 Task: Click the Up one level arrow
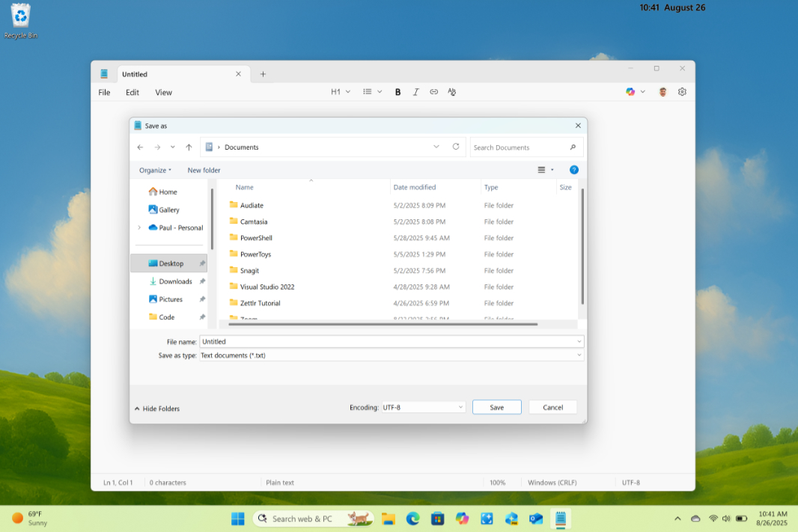point(189,147)
